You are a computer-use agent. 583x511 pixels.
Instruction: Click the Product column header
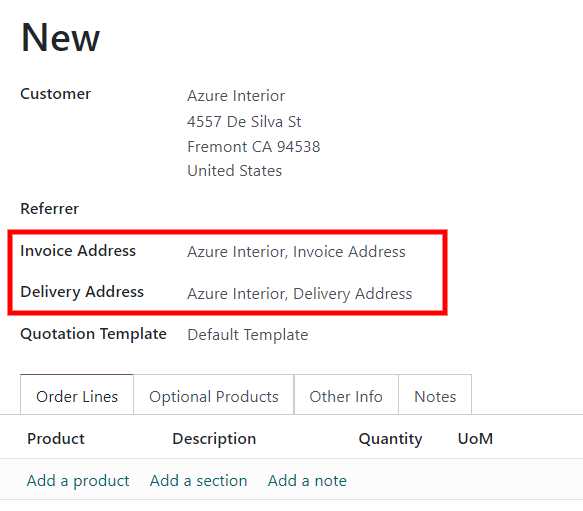[x=56, y=438]
